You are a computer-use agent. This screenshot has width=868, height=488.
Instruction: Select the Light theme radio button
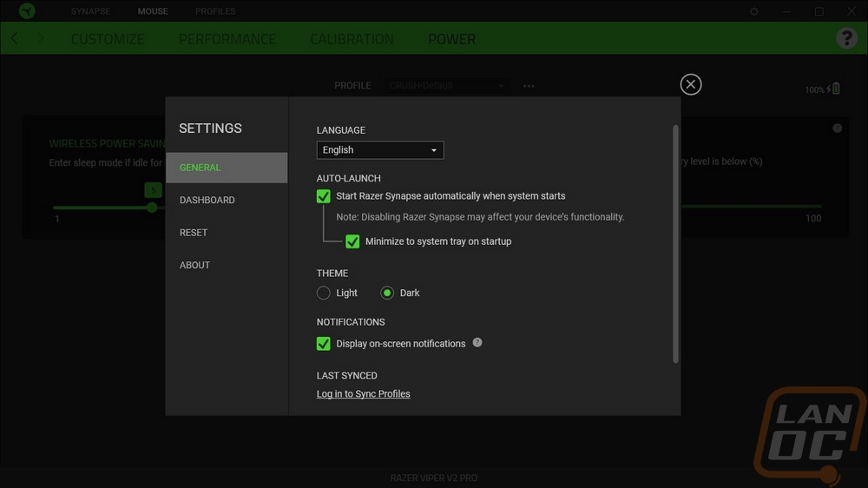[323, 293]
